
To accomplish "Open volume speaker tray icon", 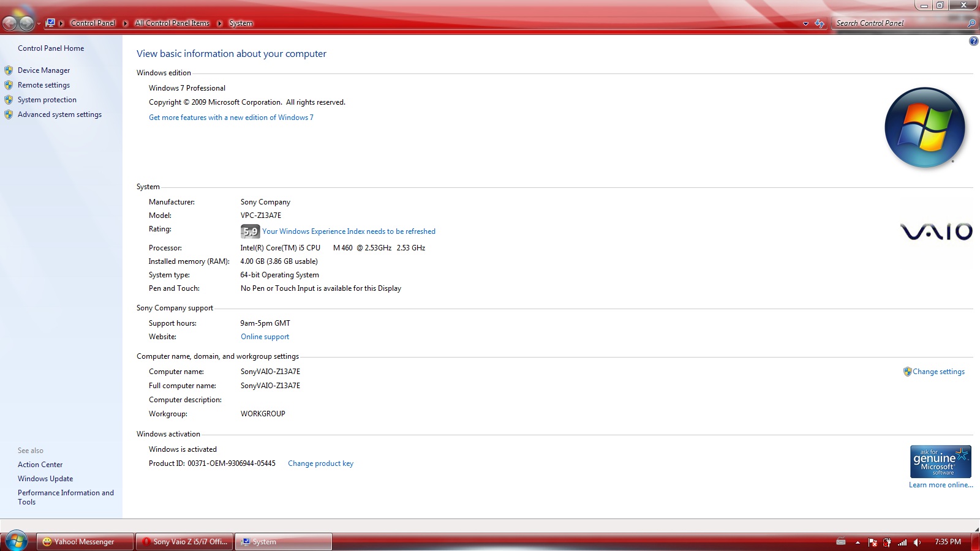I will point(917,542).
